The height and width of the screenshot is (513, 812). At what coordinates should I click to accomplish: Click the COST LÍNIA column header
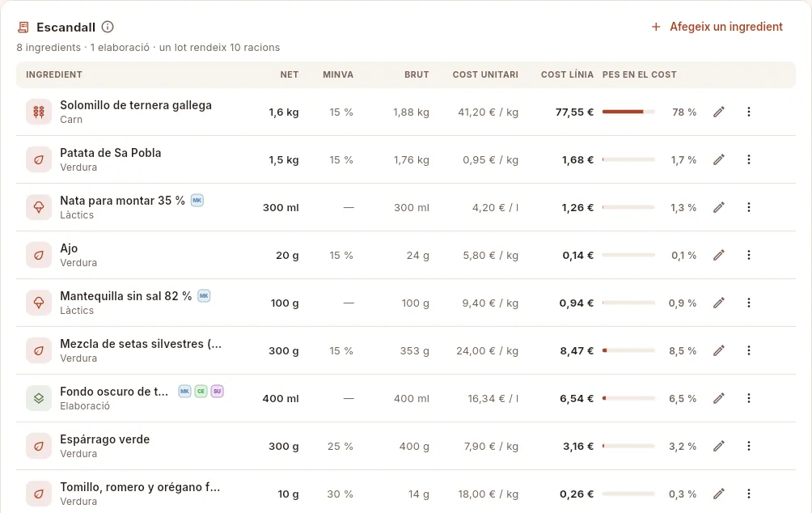pos(567,74)
